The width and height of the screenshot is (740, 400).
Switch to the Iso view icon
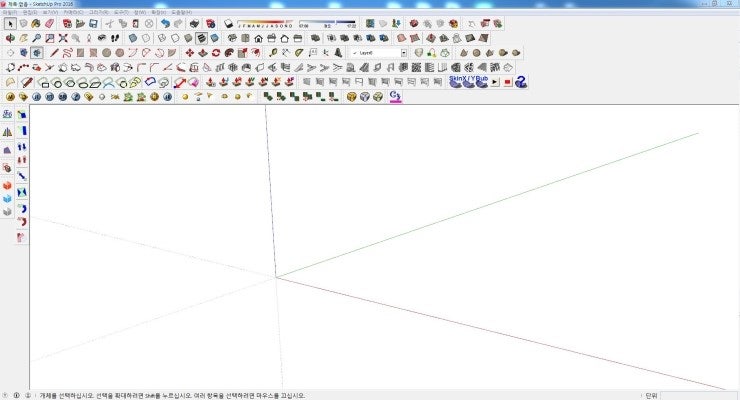click(232, 38)
